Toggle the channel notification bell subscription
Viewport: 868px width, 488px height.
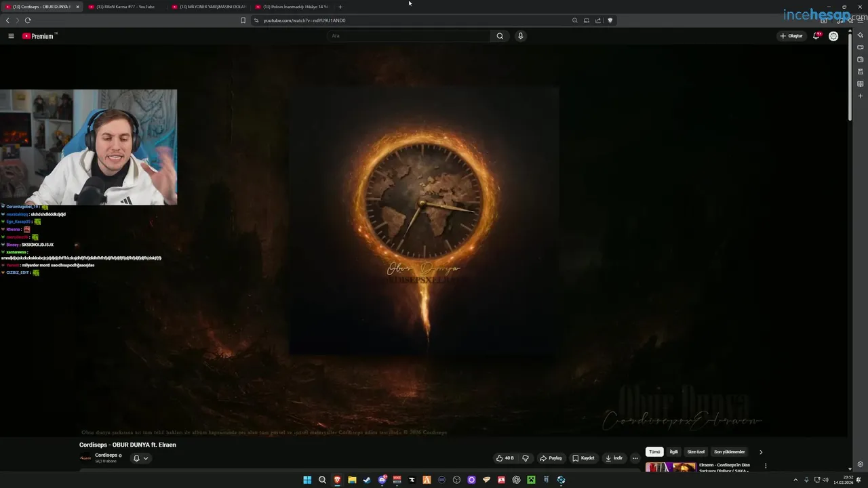(136, 458)
